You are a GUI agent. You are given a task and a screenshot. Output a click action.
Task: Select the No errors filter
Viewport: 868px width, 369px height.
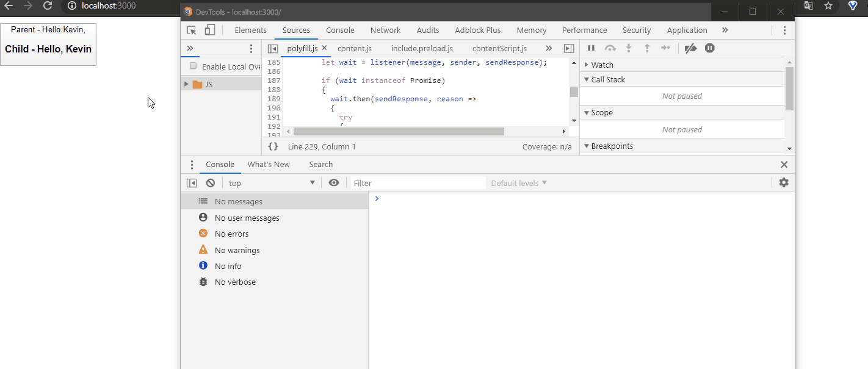click(x=275, y=234)
